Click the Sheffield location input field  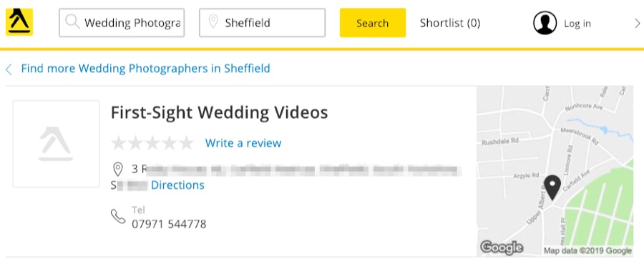pos(263,23)
